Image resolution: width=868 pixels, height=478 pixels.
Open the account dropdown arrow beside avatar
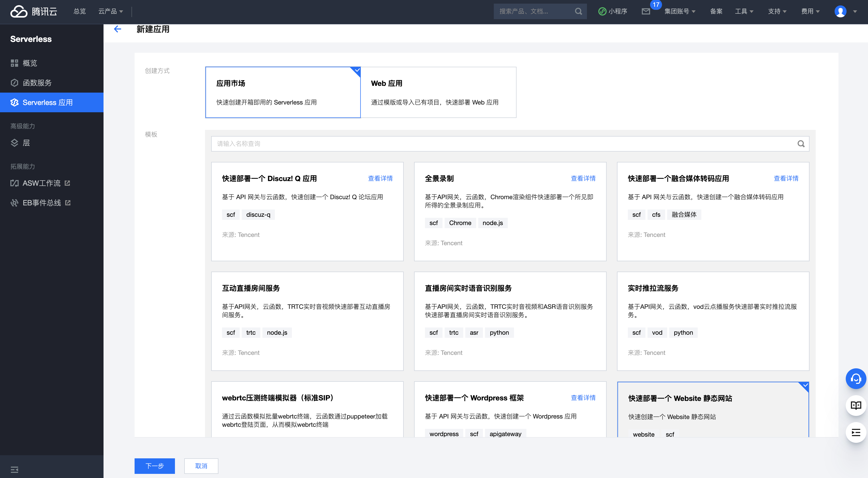[x=855, y=11]
